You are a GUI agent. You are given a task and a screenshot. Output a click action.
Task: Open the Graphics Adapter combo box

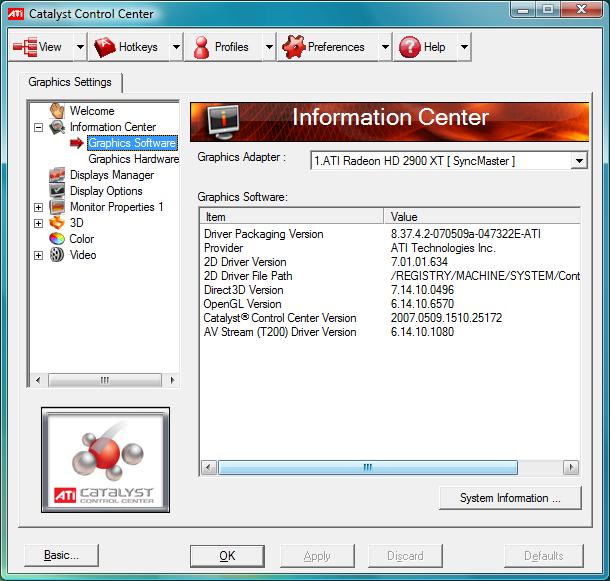[x=449, y=160]
